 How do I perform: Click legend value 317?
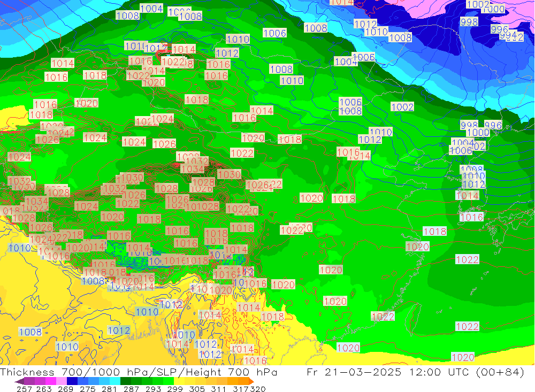tap(241, 389)
